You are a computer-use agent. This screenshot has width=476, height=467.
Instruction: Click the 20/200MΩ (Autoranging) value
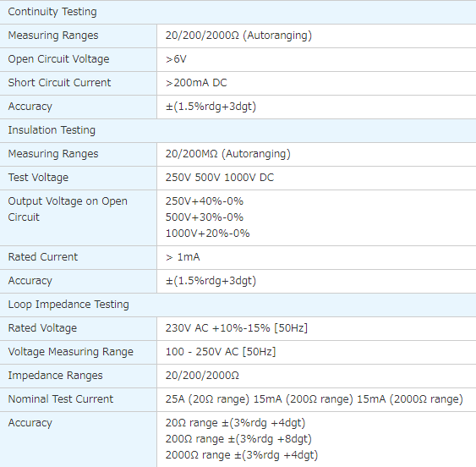228,154
